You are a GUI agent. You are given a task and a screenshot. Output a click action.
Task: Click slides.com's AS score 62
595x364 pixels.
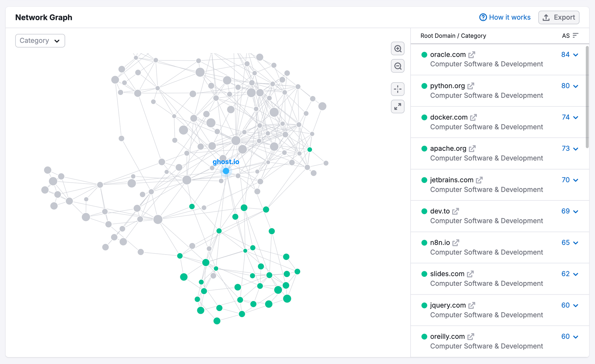pyautogui.click(x=566, y=274)
